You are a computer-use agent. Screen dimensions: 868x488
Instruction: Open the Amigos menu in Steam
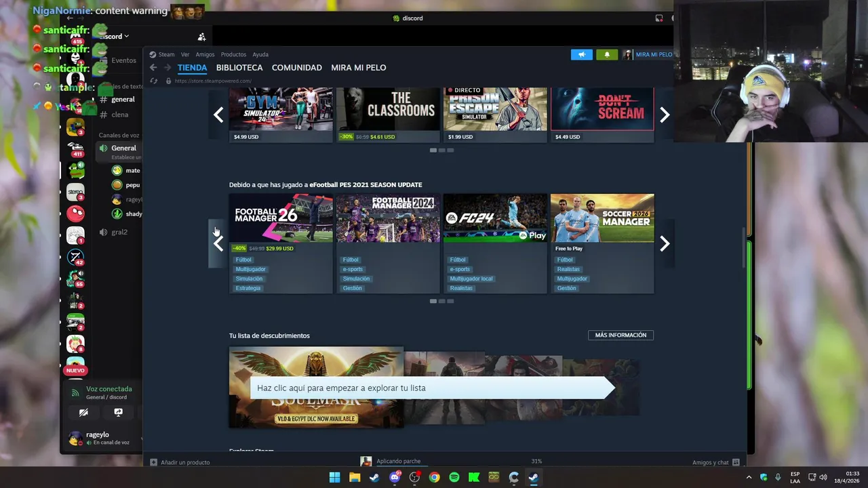tap(205, 54)
